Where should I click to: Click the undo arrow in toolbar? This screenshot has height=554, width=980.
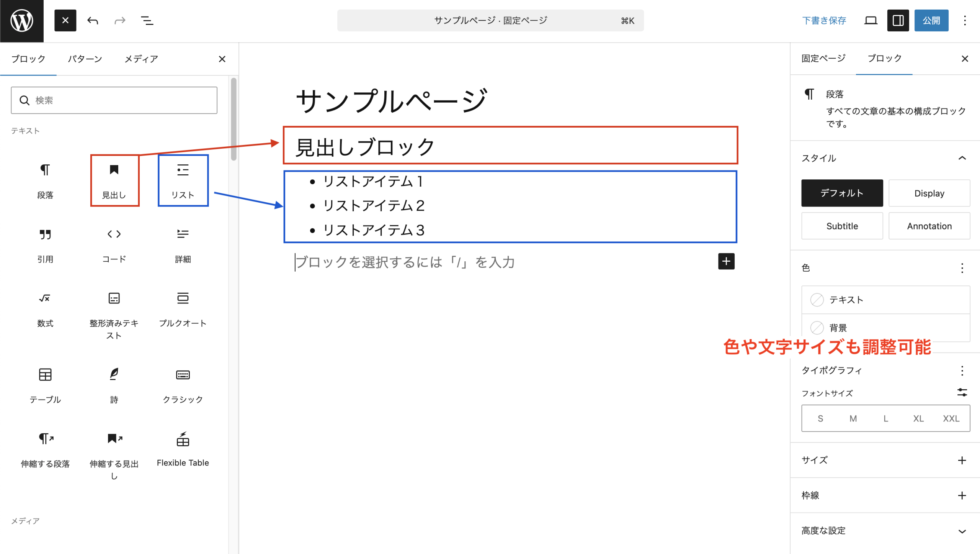point(92,20)
